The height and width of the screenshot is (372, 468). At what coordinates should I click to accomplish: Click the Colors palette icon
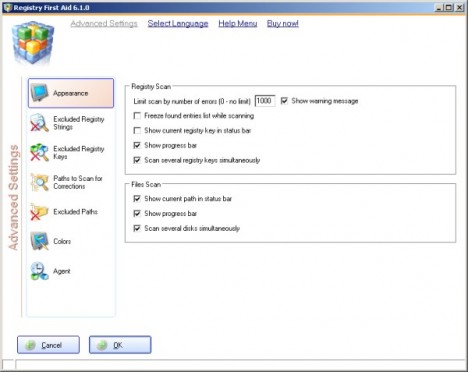pos(40,241)
